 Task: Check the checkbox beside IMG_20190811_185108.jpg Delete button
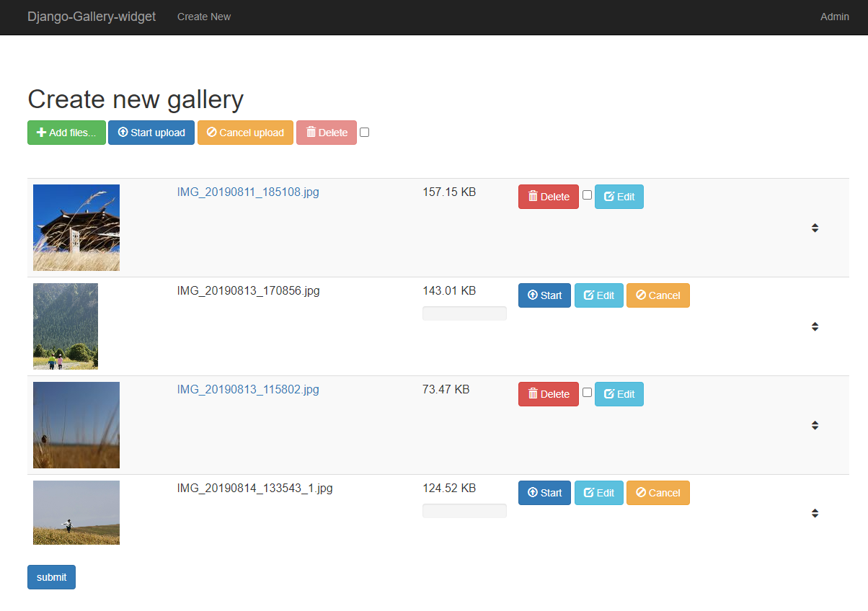coord(587,195)
